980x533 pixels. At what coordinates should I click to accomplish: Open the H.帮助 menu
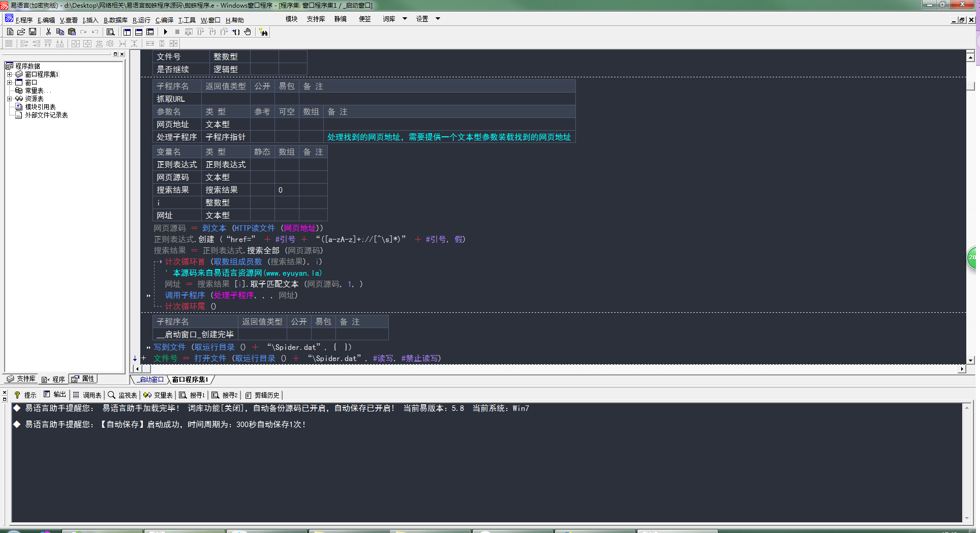point(235,20)
